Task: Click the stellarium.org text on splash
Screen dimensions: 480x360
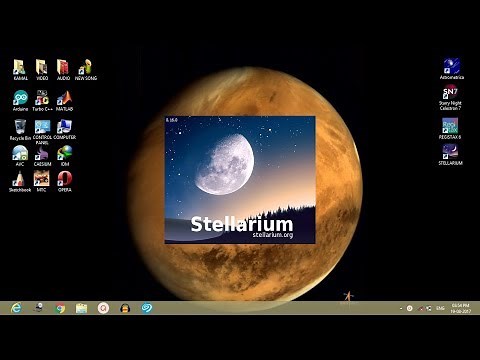Action: 273,235
